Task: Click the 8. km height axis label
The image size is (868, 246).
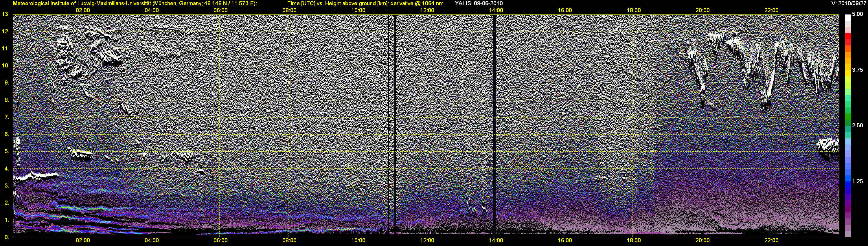Action: coord(7,100)
